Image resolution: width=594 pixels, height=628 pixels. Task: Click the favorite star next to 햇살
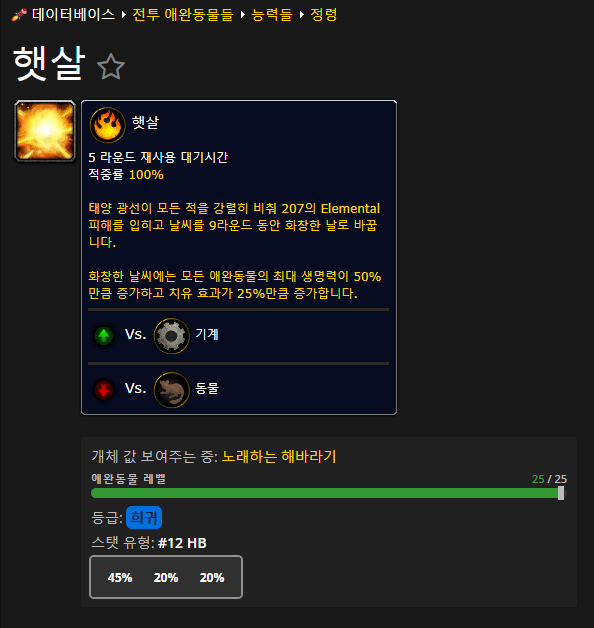click(x=111, y=66)
